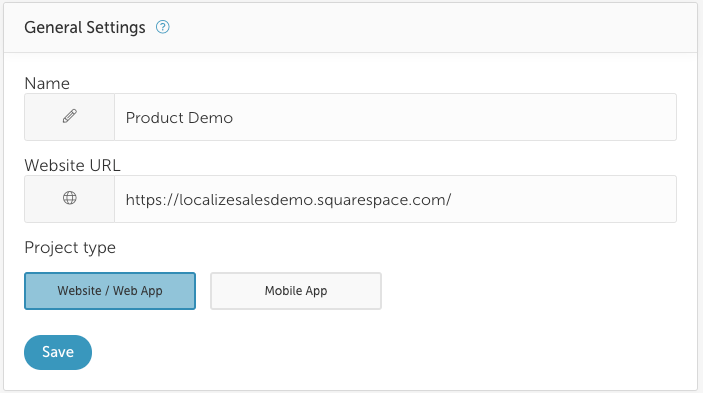Click the localizesalesdemo.squarespace.com URL text
Viewport: 703px width, 393px height.
tap(288, 200)
